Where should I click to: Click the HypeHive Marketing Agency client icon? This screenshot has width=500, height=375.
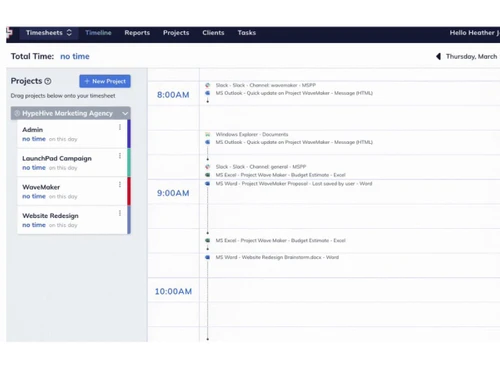pos(17,113)
